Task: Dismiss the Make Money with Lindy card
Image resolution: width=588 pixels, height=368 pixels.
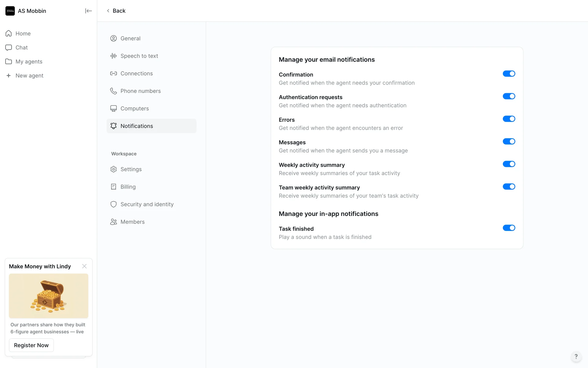Action: coord(84,266)
